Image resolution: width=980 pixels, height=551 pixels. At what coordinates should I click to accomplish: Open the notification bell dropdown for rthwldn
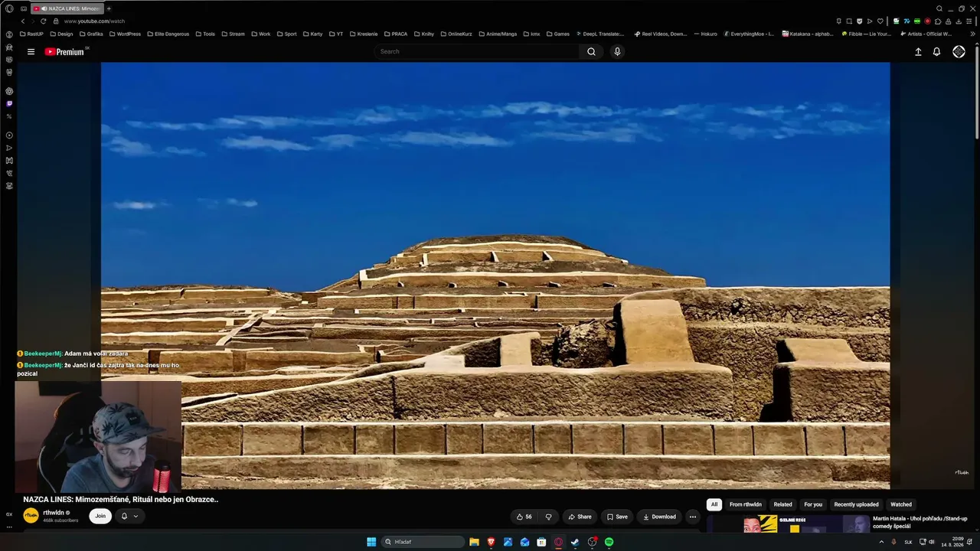[x=129, y=517]
